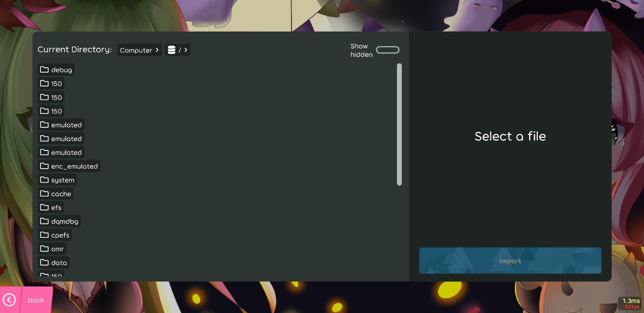Image resolution: width=644 pixels, height=313 pixels.
Task: Click the folder icon beside dqmdbg
Action: (x=44, y=221)
